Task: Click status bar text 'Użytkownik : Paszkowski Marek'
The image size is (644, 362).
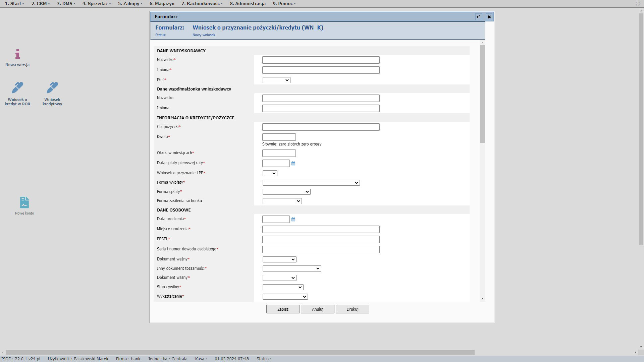Action: 78,359
